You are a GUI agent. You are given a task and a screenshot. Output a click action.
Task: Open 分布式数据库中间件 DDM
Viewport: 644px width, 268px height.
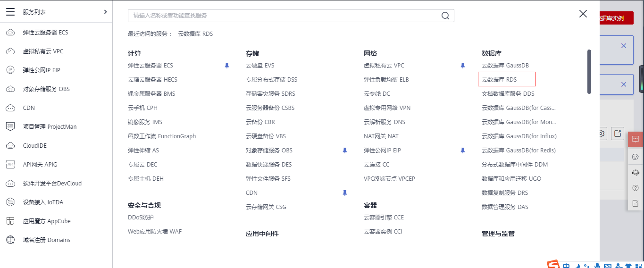point(515,165)
